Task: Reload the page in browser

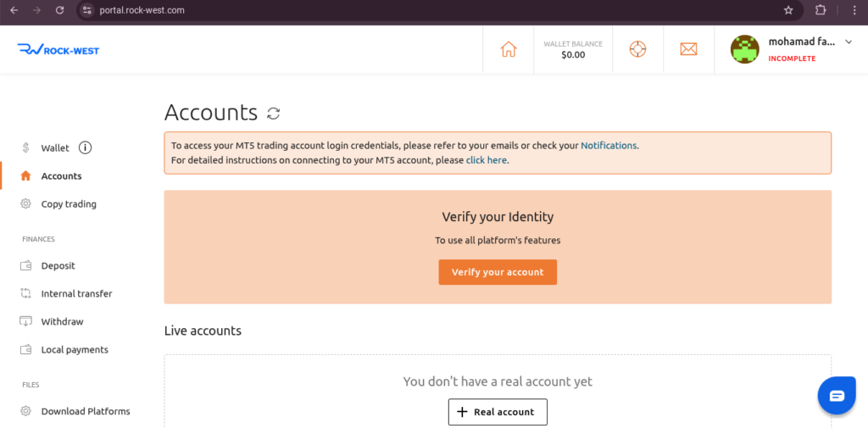Action: pos(60,10)
